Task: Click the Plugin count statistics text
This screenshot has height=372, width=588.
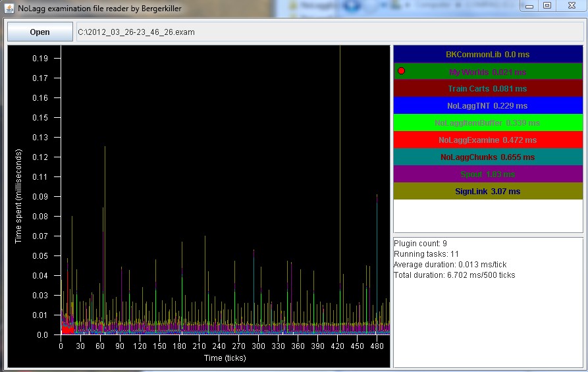Action: tap(420, 244)
